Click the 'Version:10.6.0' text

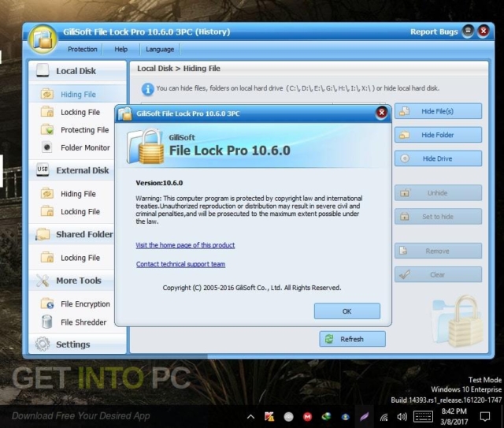pos(159,183)
